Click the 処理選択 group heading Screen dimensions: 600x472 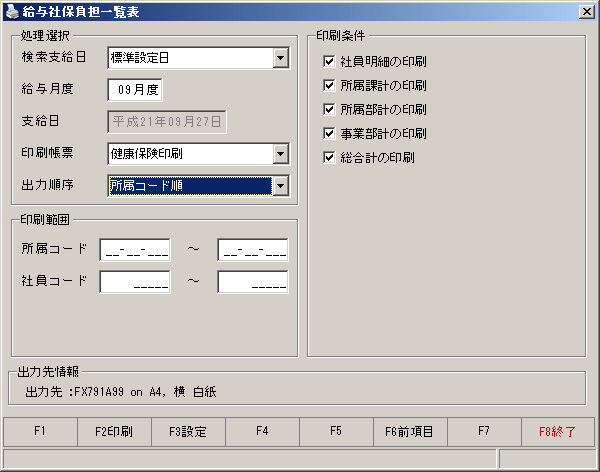point(45,36)
